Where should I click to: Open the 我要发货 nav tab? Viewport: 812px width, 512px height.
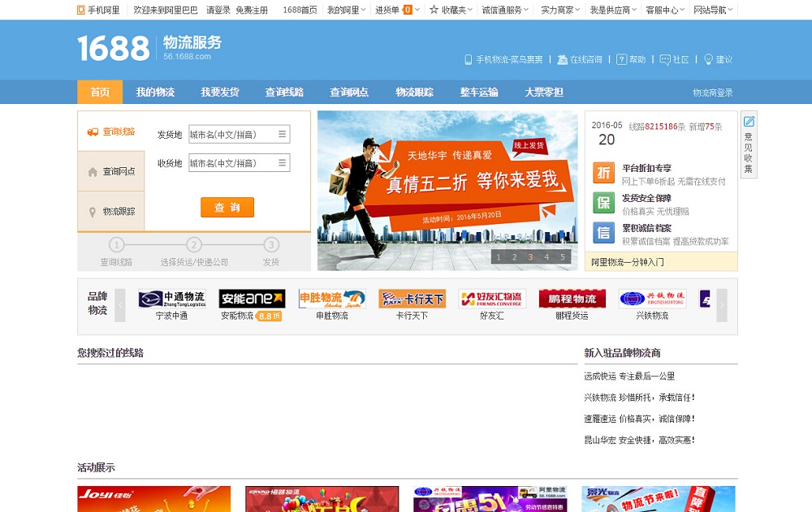click(x=220, y=93)
